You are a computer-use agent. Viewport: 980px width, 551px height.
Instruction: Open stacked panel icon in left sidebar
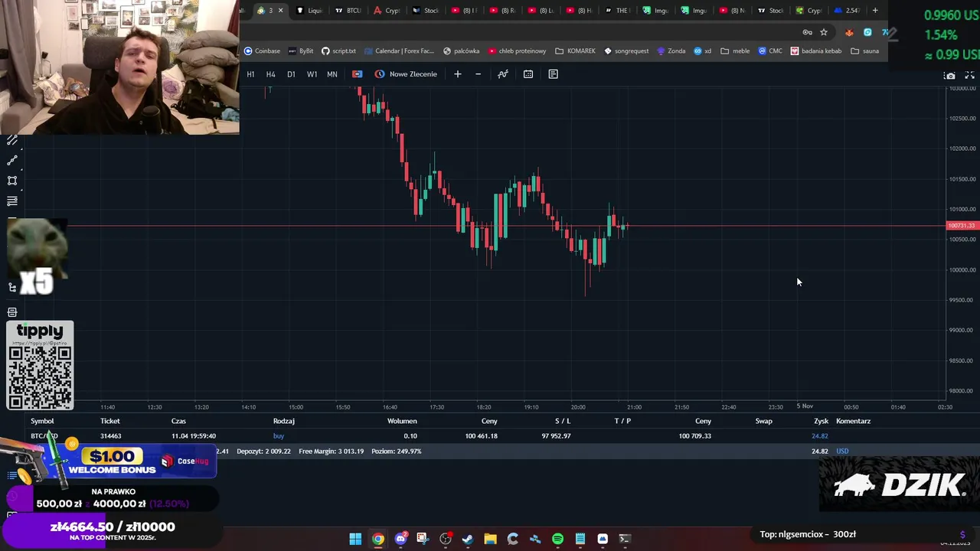pos(12,312)
